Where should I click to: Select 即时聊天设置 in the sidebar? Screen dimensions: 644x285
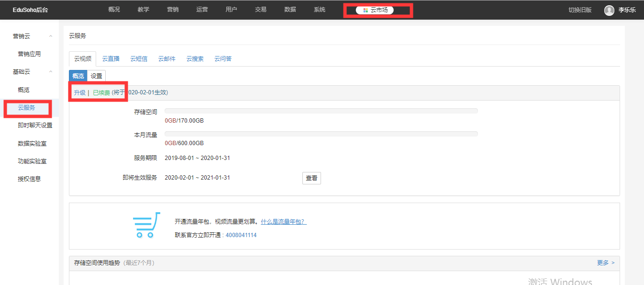[x=35, y=125]
